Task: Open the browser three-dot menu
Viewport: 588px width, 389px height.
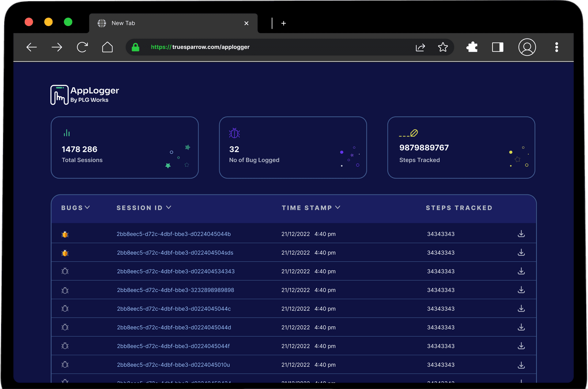Action: pyautogui.click(x=557, y=47)
